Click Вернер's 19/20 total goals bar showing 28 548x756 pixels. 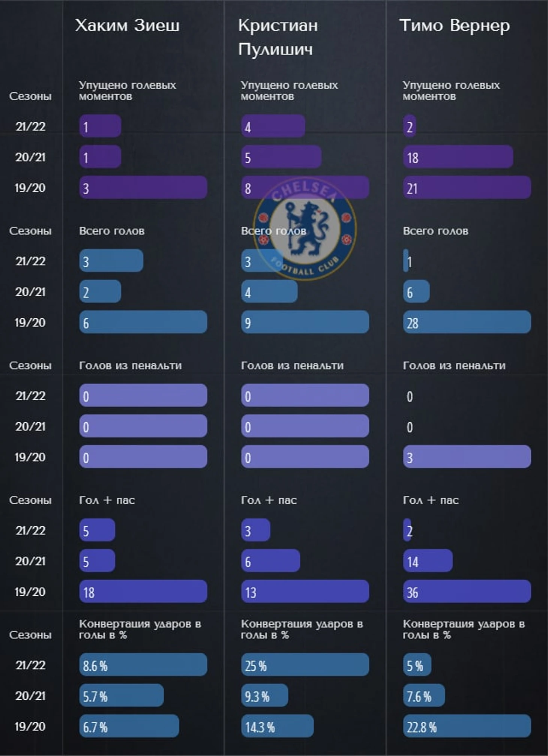pos(467,322)
